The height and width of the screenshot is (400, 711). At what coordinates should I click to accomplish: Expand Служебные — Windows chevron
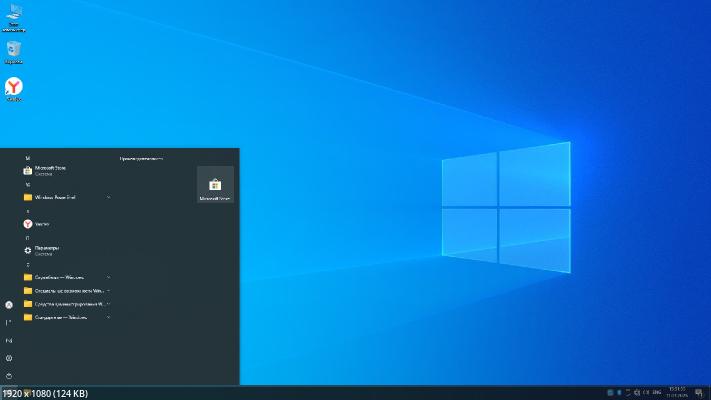tap(108, 277)
